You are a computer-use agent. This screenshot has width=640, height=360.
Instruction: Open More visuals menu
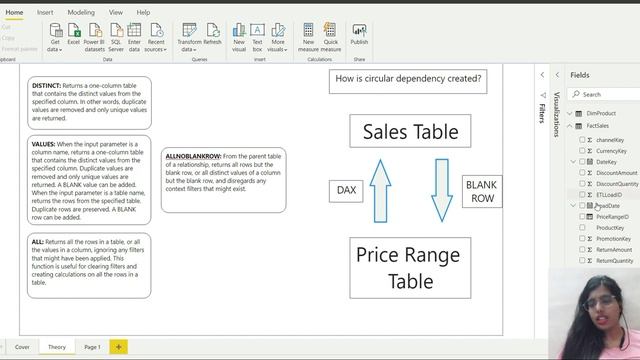point(278,38)
